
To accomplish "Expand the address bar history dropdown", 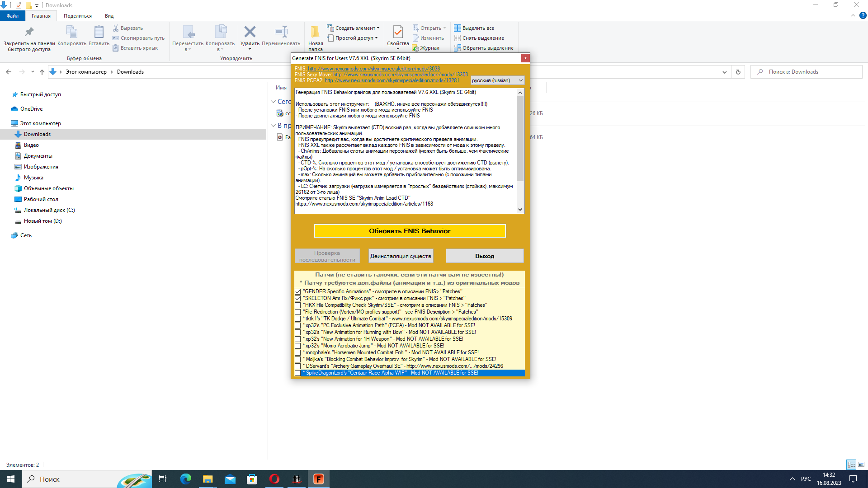I will (x=724, y=72).
